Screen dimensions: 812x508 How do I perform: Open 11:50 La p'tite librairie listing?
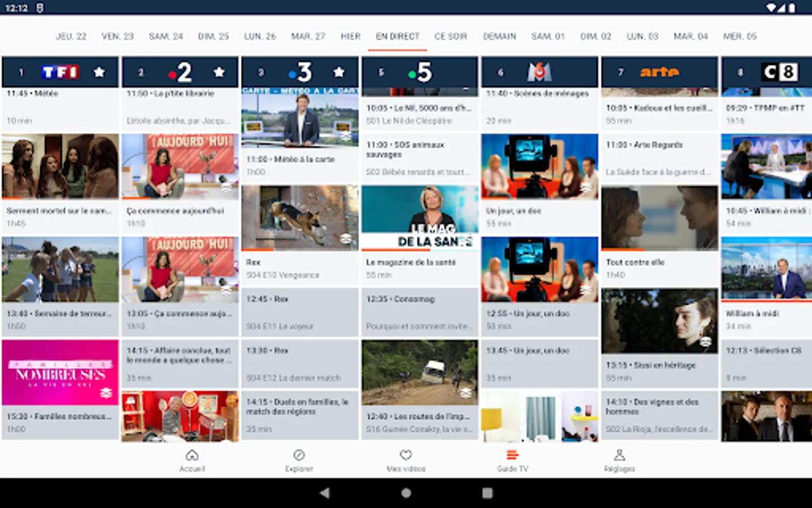(180, 109)
